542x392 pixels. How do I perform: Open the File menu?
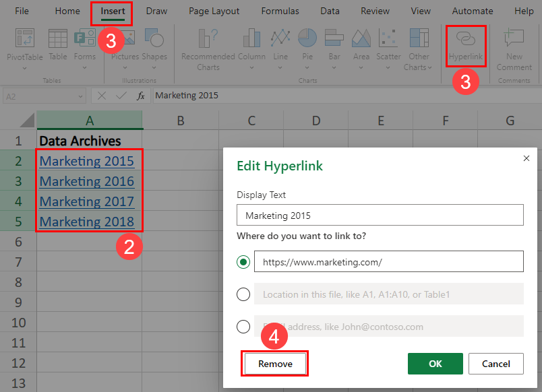pyautogui.click(x=22, y=11)
